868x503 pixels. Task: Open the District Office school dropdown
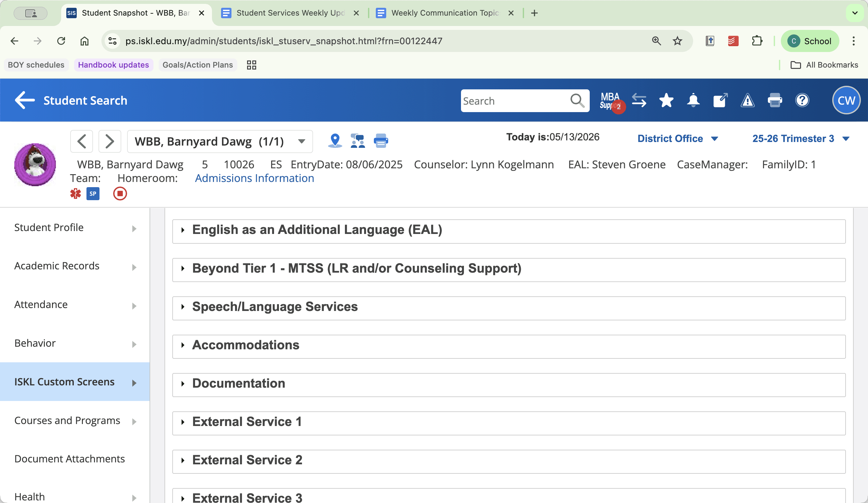click(677, 138)
